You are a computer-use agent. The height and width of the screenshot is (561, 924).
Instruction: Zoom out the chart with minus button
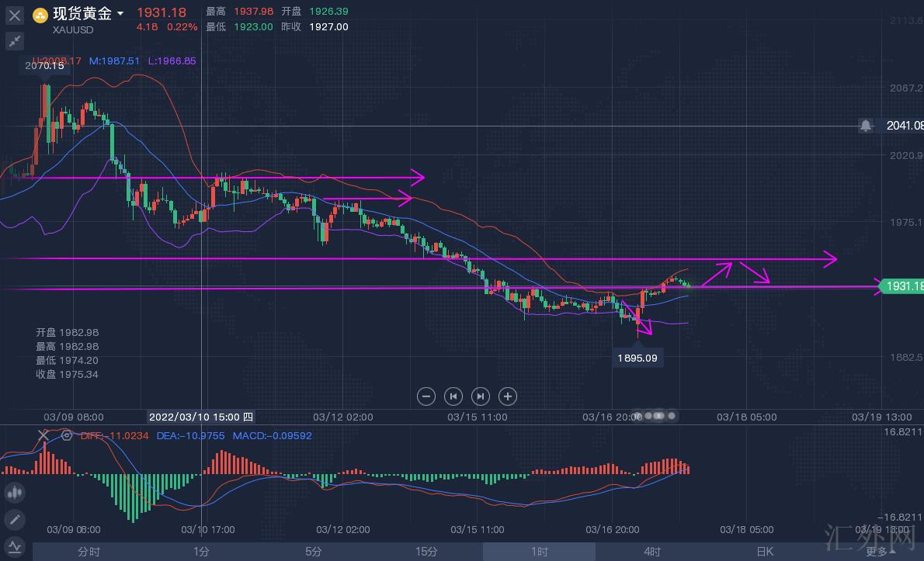[426, 397]
